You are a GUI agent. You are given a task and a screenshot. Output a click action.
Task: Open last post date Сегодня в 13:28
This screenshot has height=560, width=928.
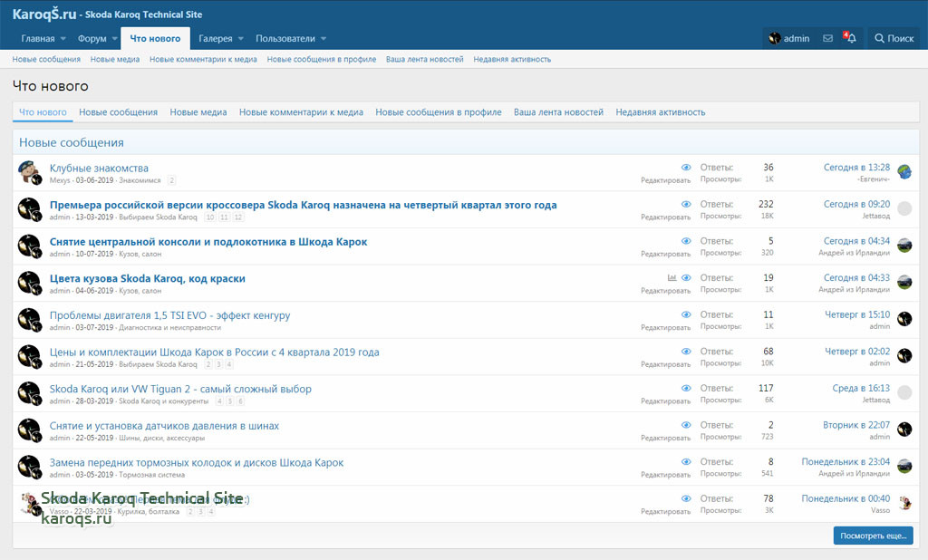[x=856, y=168]
